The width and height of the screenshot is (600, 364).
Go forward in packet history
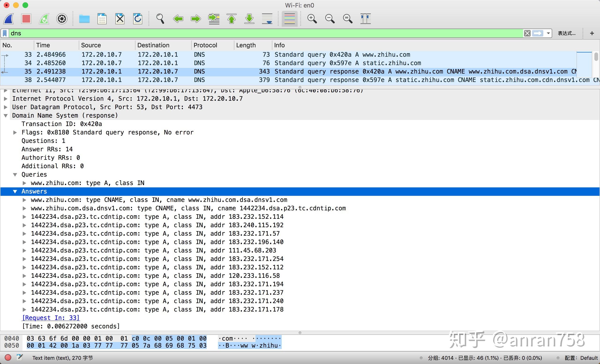click(x=196, y=19)
